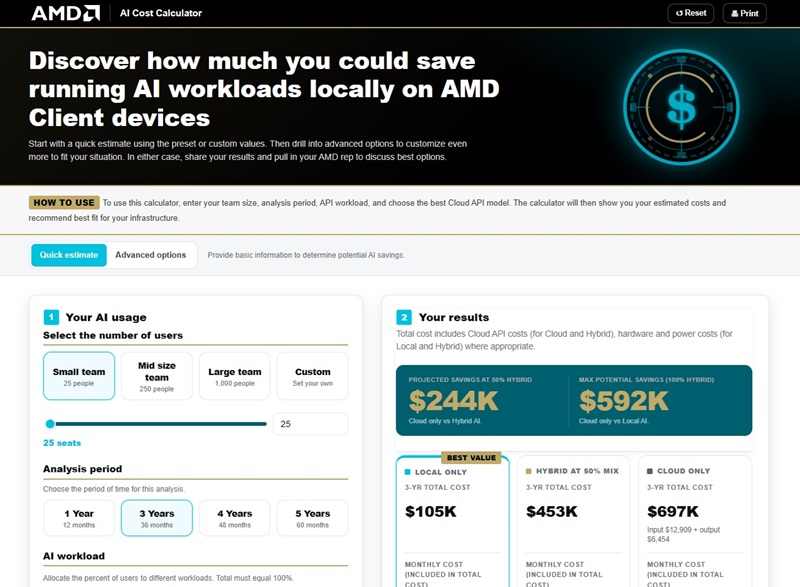Click the Best Value ribbon badge
This screenshot has height=587, width=800.
(471, 457)
